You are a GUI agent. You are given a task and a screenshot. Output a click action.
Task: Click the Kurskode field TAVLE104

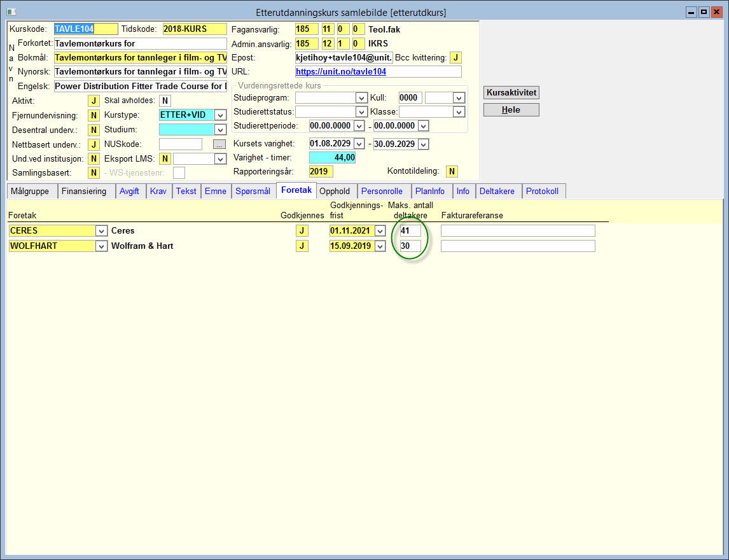(86, 29)
